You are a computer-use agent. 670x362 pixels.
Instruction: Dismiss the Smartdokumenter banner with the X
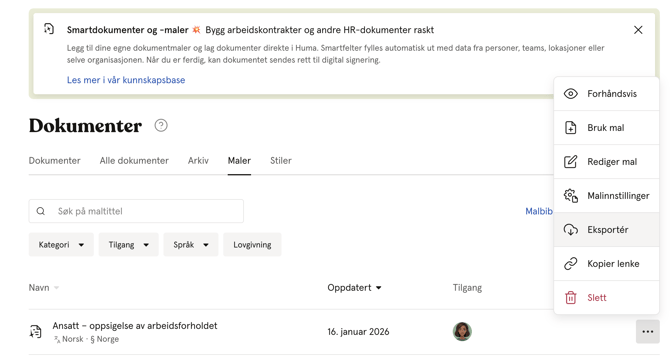(x=638, y=30)
